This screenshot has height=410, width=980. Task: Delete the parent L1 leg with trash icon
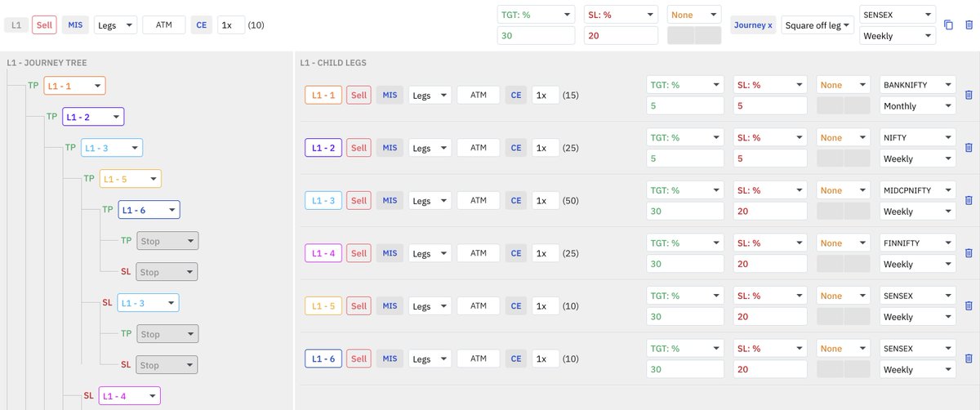pyautogui.click(x=969, y=25)
